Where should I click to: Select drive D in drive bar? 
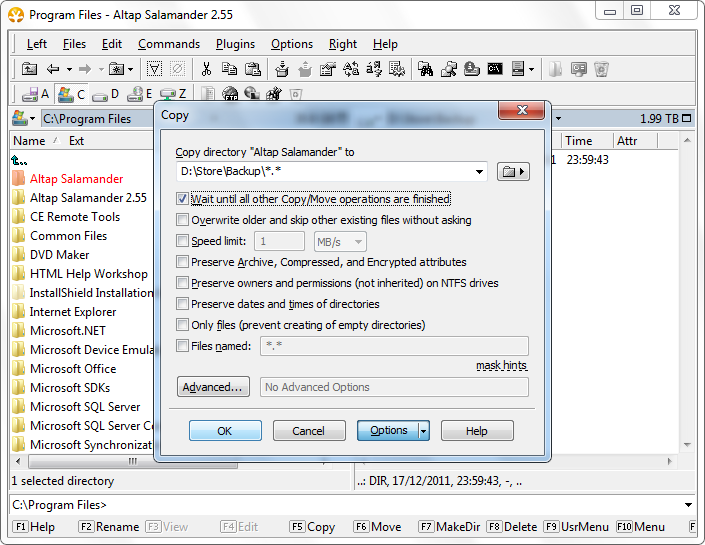coord(106,94)
